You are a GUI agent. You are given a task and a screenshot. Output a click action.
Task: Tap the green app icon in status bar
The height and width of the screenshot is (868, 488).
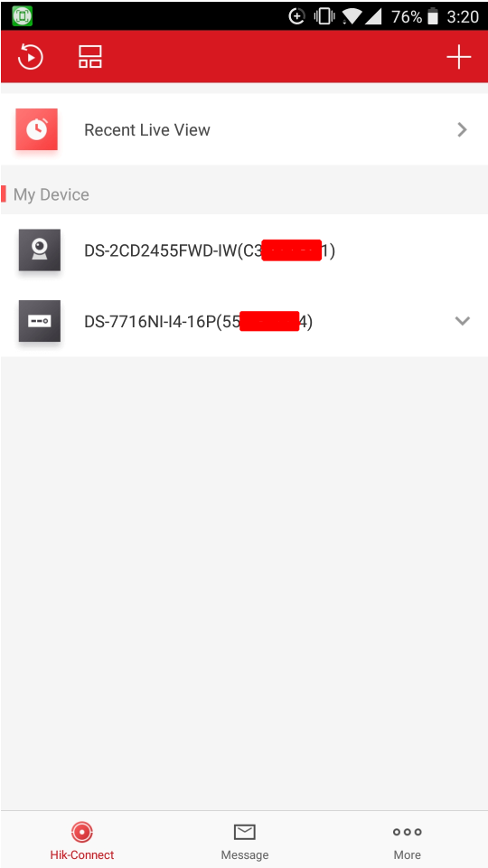(22, 16)
